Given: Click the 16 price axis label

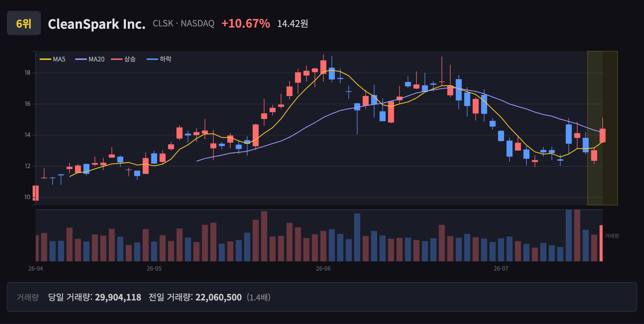Looking at the screenshot, I should [27, 104].
